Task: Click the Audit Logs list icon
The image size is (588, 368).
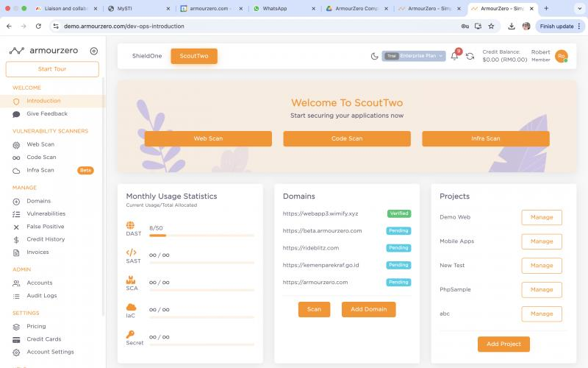Action: tap(16, 297)
